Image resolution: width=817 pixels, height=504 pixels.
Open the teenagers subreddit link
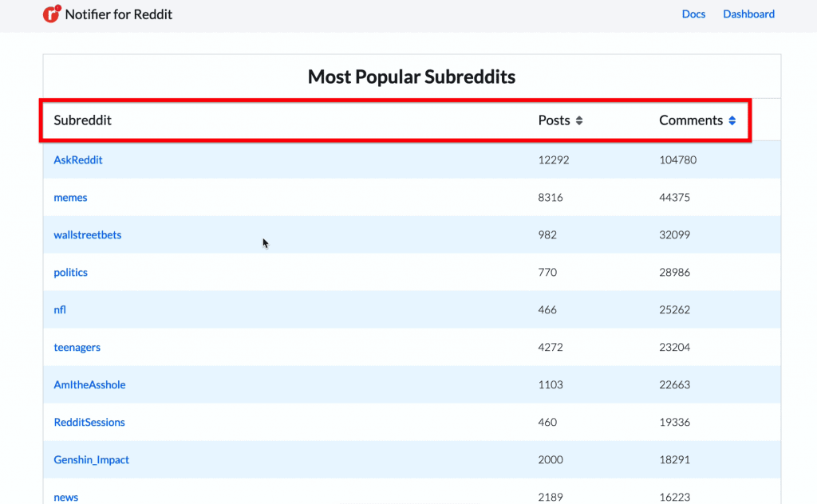pyautogui.click(x=77, y=347)
